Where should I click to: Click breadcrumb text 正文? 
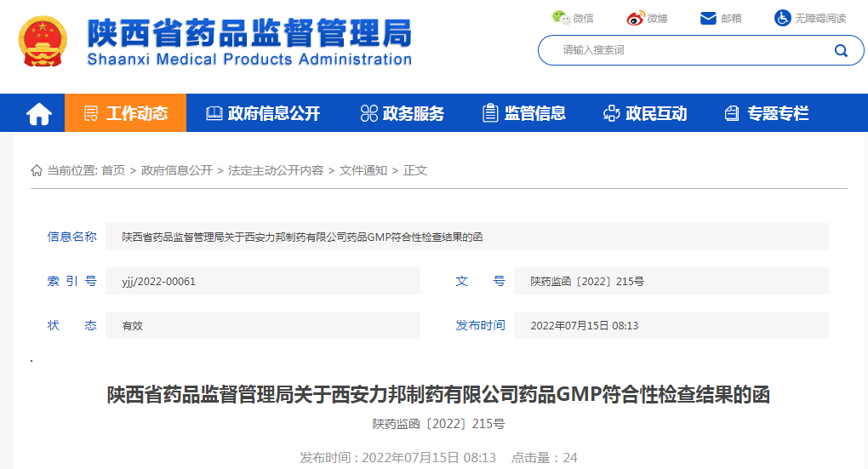click(415, 170)
